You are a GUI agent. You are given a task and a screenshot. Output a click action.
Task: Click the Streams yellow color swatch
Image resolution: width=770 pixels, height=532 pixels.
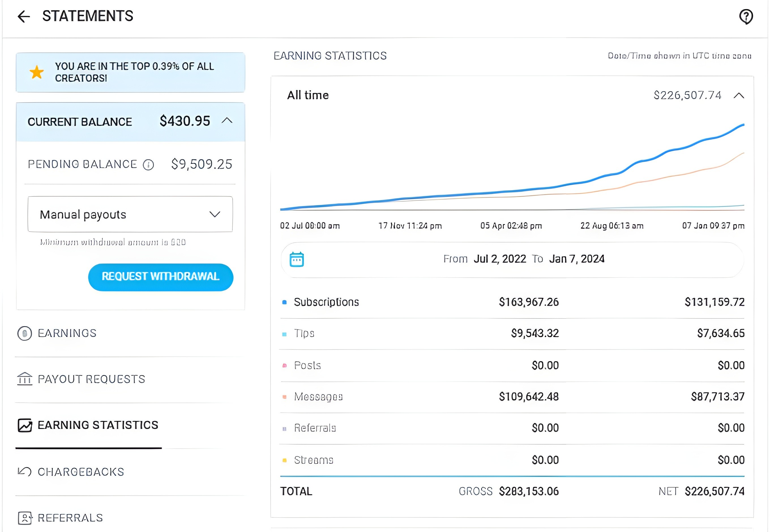pos(285,460)
